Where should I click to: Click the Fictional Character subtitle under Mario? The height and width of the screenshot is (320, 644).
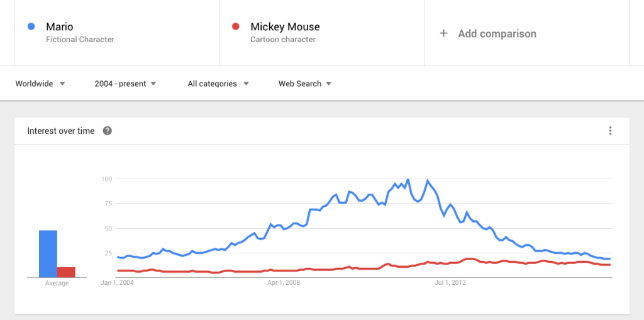coord(80,40)
